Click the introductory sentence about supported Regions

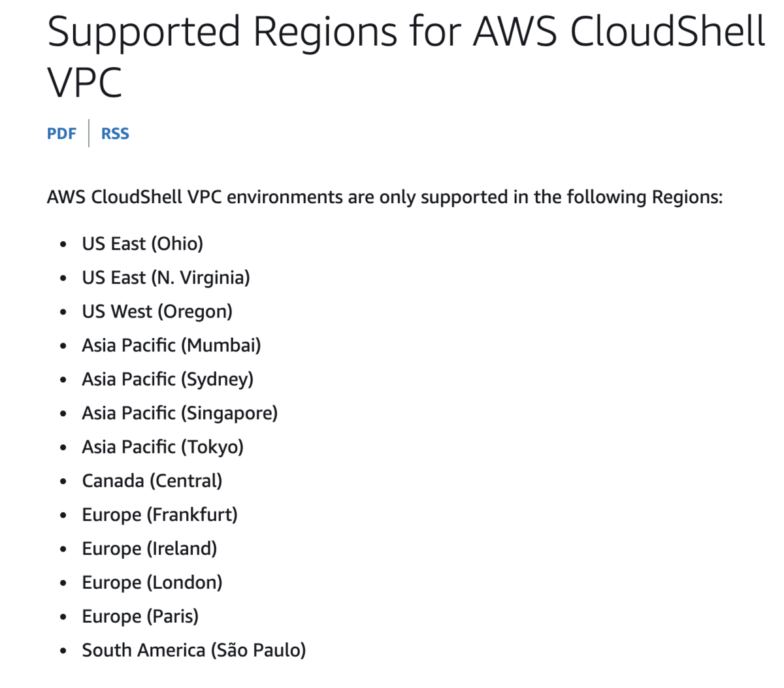pyautogui.click(x=385, y=197)
